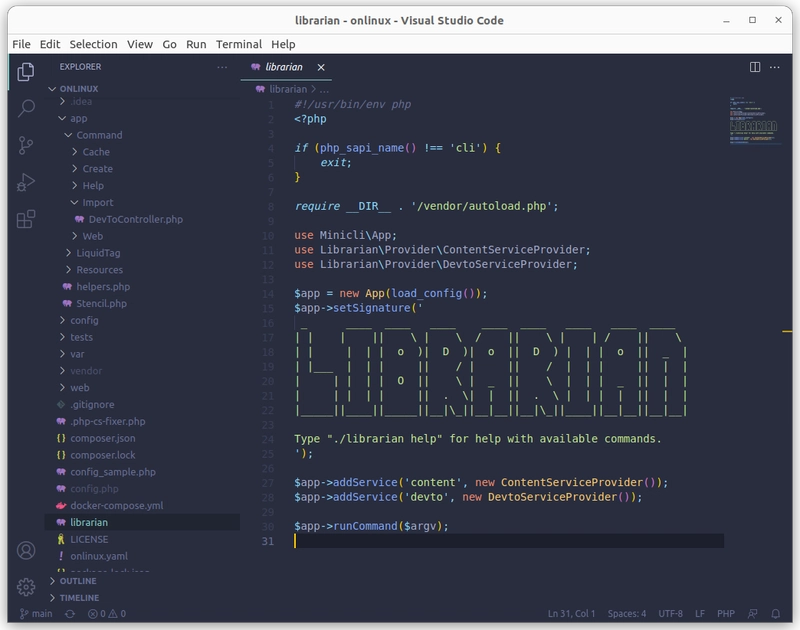
Task: Click librarian in the breadcrumb
Action: tap(288, 89)
